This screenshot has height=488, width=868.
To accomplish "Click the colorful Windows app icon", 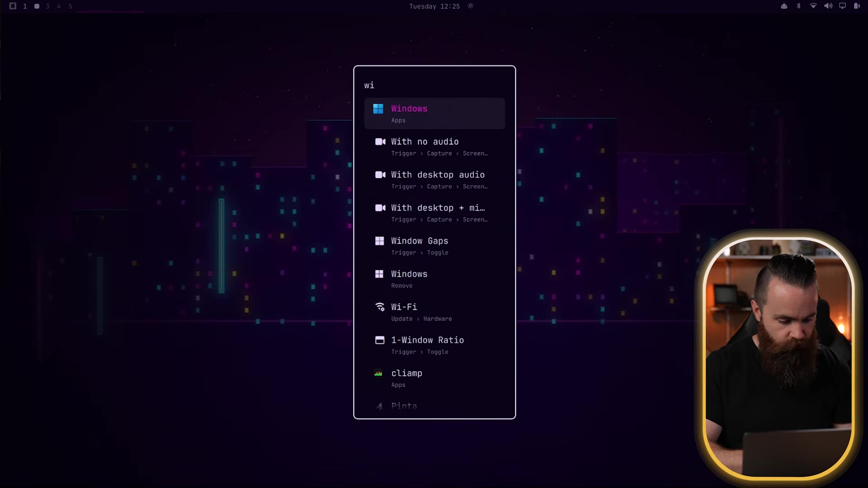I will pos(378,109).
